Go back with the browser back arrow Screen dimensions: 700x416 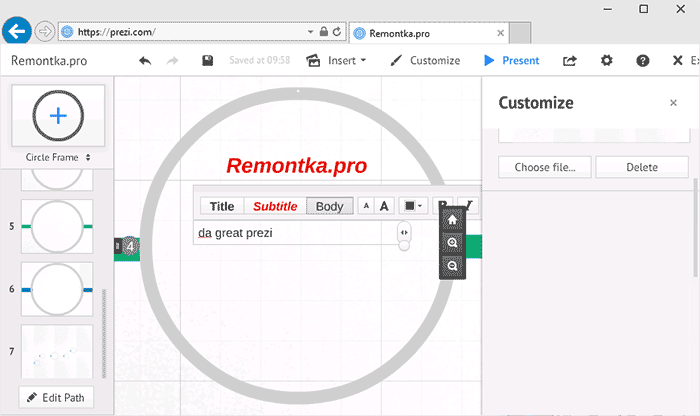point(17,31)
